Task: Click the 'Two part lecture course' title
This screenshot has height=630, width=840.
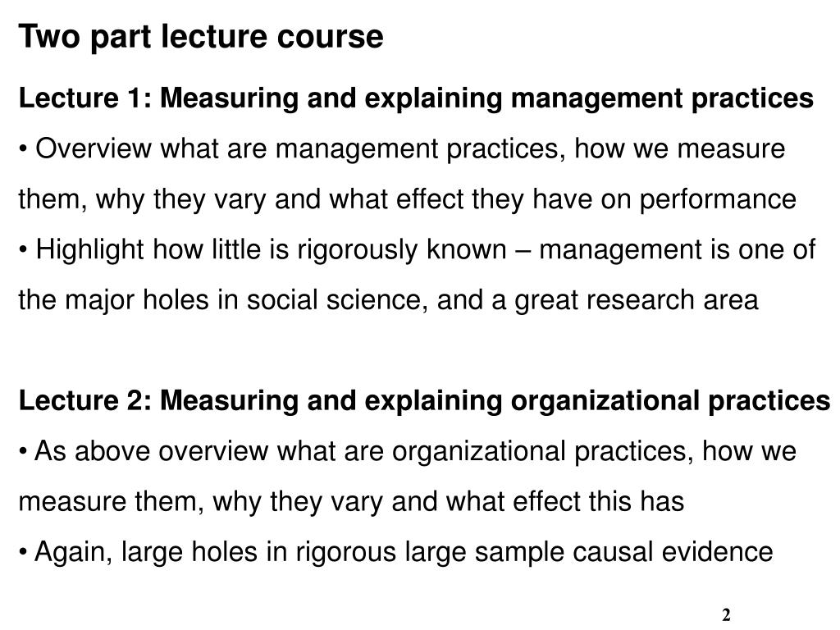Action: coord(201,37)
